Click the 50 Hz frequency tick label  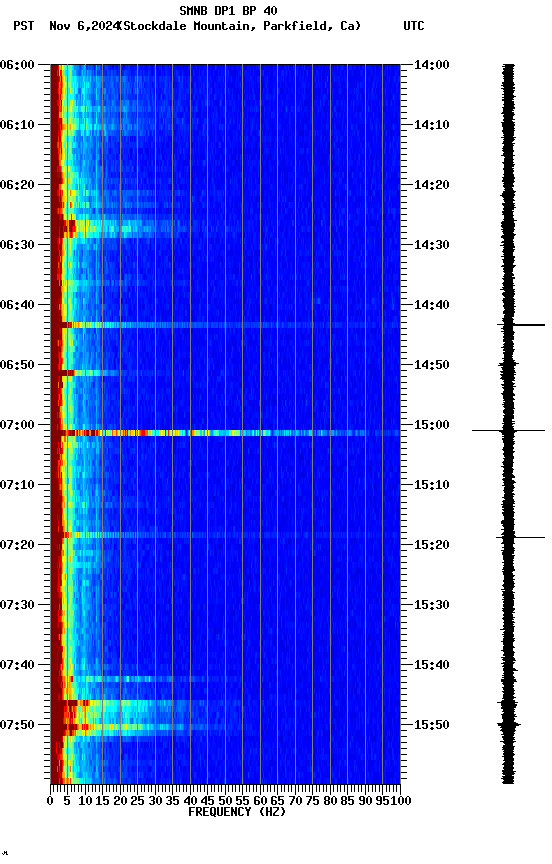225,801
